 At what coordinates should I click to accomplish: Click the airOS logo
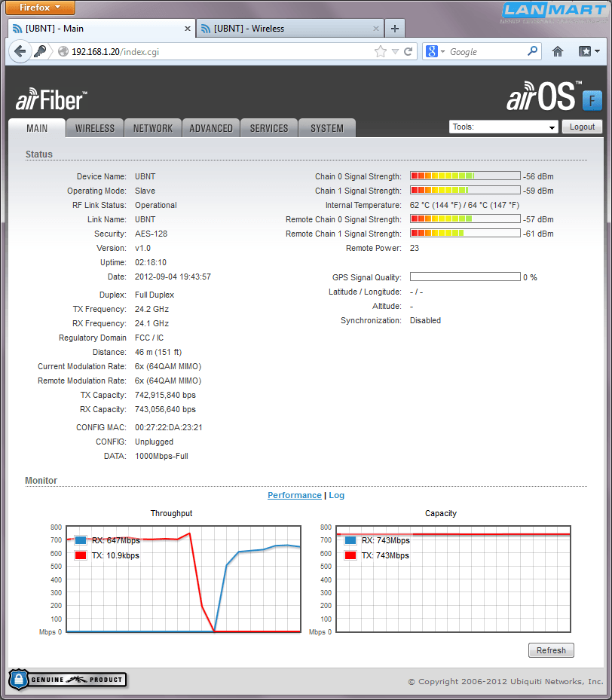pos(543,96)
